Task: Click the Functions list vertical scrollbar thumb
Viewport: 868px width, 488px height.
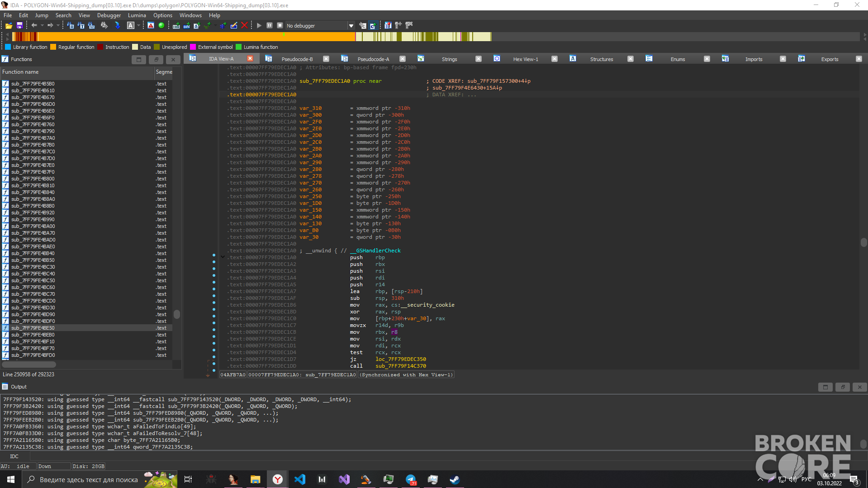Action: (x=177, y=314)
